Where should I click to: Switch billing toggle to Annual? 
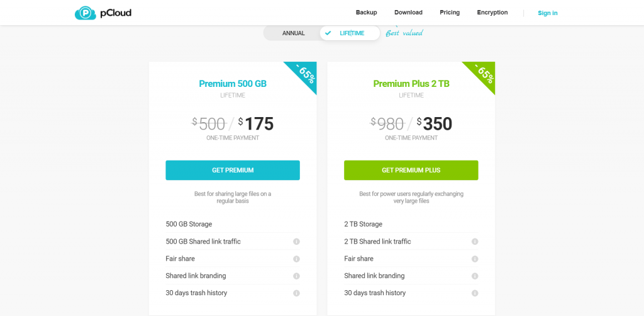293,33
